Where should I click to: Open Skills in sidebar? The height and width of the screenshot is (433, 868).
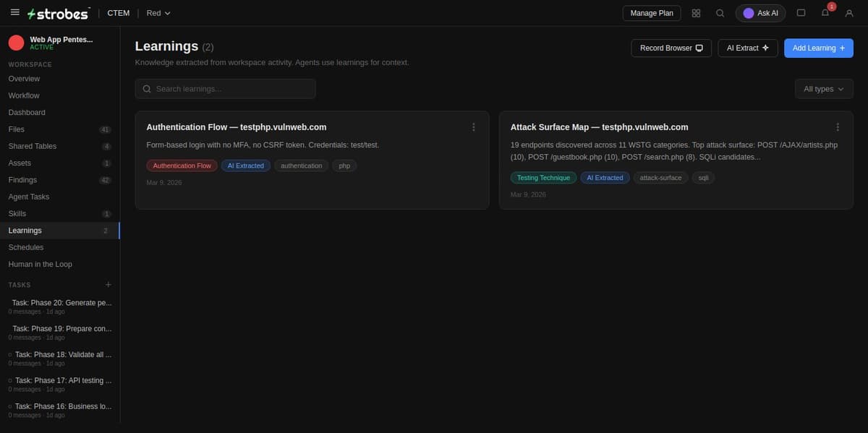click(60, 213)
